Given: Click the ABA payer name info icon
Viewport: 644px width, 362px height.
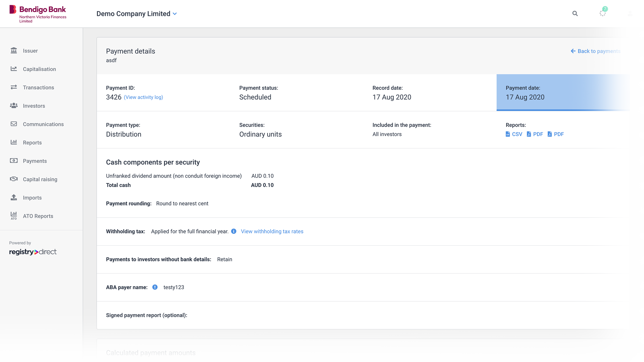Looking at the screenshot, I should [x=155, y=287].
